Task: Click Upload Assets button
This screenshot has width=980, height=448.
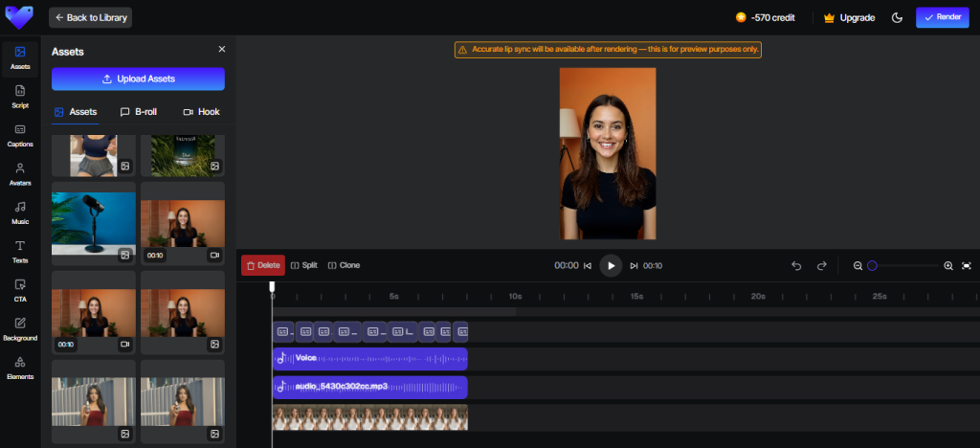Action: (x=138, y=78)
